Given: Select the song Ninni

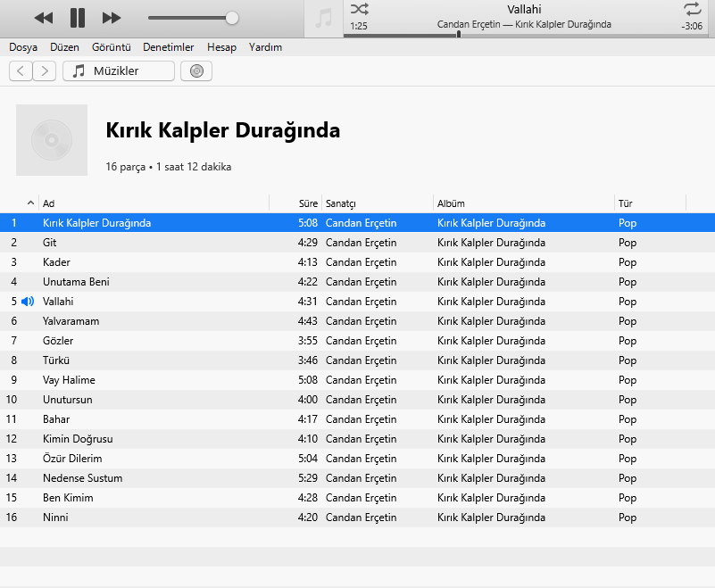Looking at the screenshot, I should [x=357, y=517].
